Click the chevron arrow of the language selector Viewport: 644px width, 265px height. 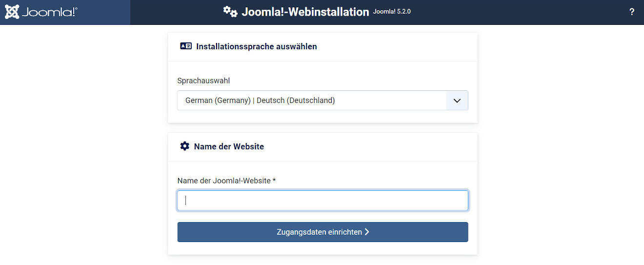pos(457,101)
